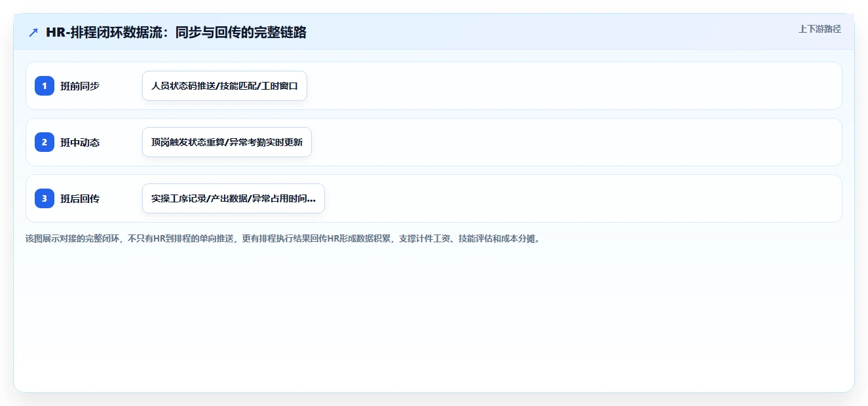Image resolution: width=868 pixels, height=406 pixels.
Task: Click the heading HR-排程闭环数据流：同步与回传的完整链路
Action: pyautogui.click(x=176, y=32)
